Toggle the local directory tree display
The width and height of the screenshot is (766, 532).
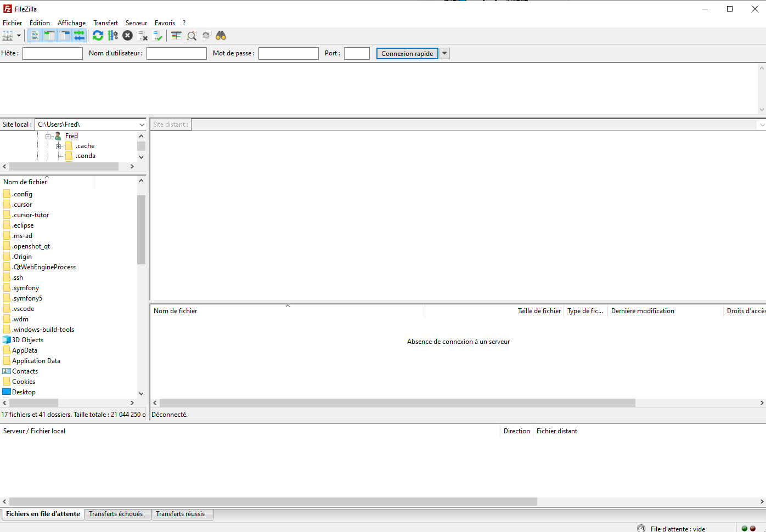[49, 36]
